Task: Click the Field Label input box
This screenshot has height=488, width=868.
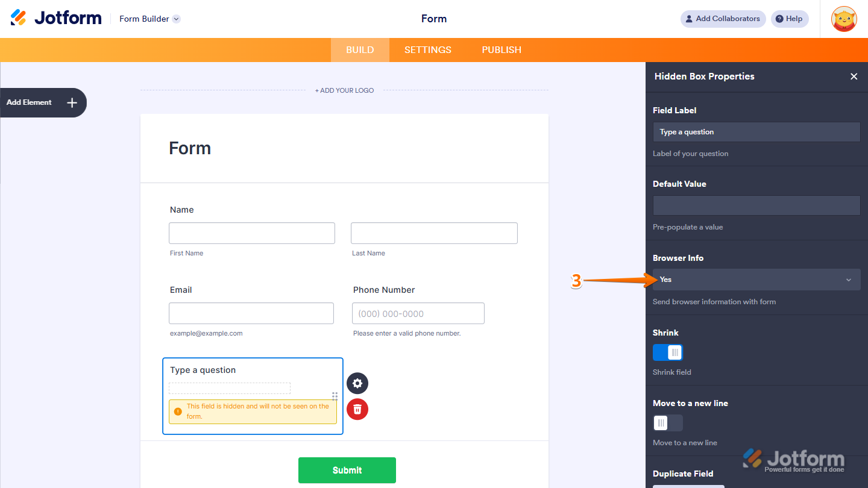Action: (756, 132)
